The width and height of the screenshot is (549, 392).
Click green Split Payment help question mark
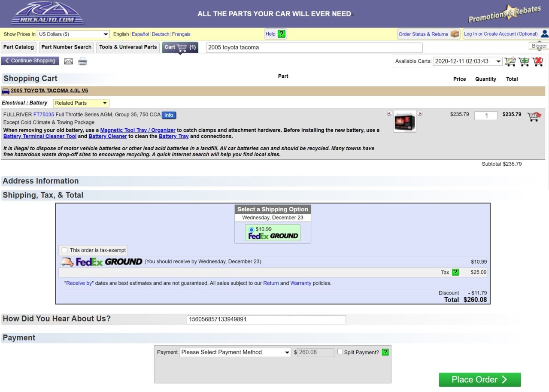[x=385, y=352]
